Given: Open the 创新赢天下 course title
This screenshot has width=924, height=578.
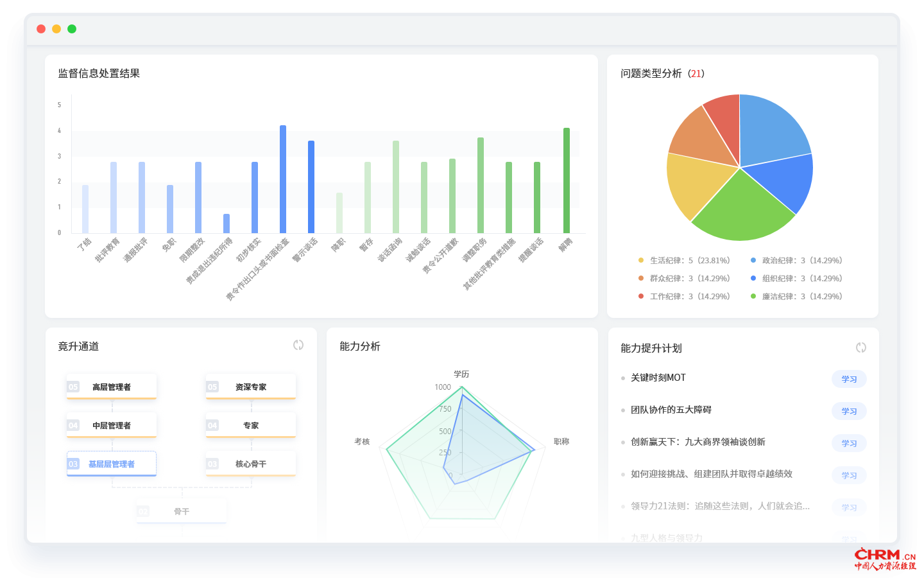Looking at the screenshot, I should (x=697, y=442).
